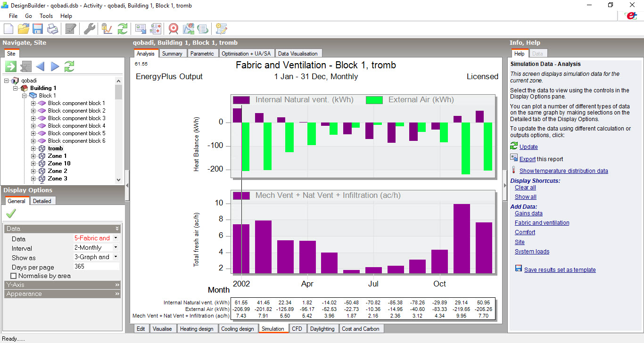The height and width of the screenshot is (343, 644).
Task: Select Block component block 3 in the tree
Action: [x=76, y=118]
